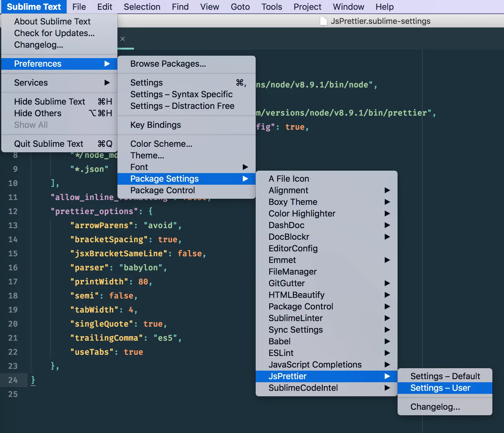Image resolution: width=504 pixels, height=433 pixels.
Task: Expand the Babel submenu
Action: coord(327,341)
